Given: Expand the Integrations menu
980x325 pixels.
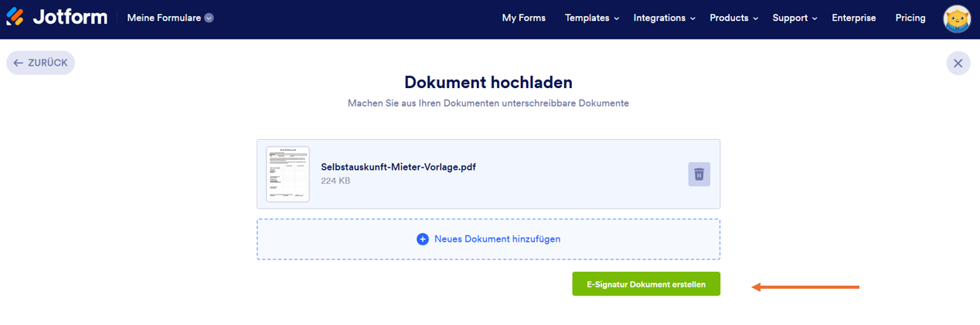Looking at the screenshot, I should [665, 18].
